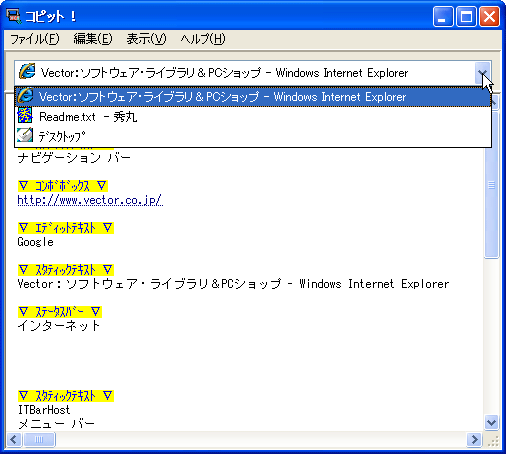506x454 pixels.
Task: Click the ▽ ステータスバー ▽ heading
Action: (60, 312)
